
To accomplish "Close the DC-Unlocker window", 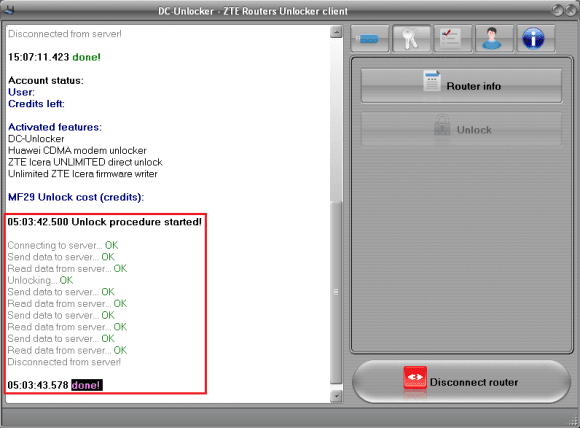I will [570, 10].
